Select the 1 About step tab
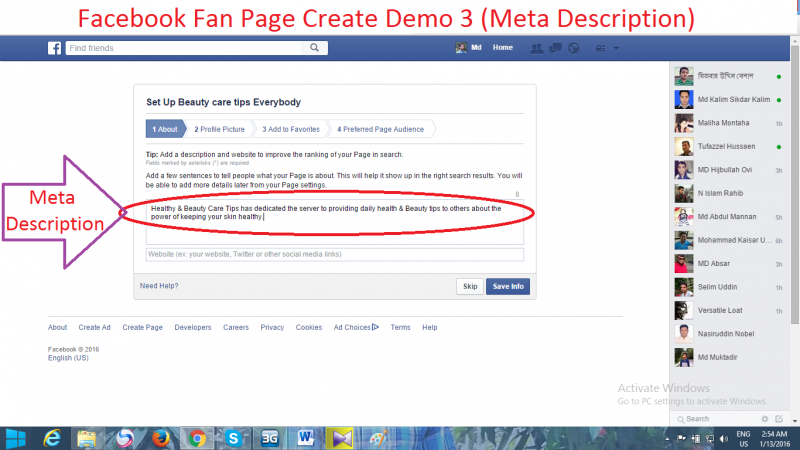Image resolution: width=800 pixels, height=450 pixels. point(165,129)
